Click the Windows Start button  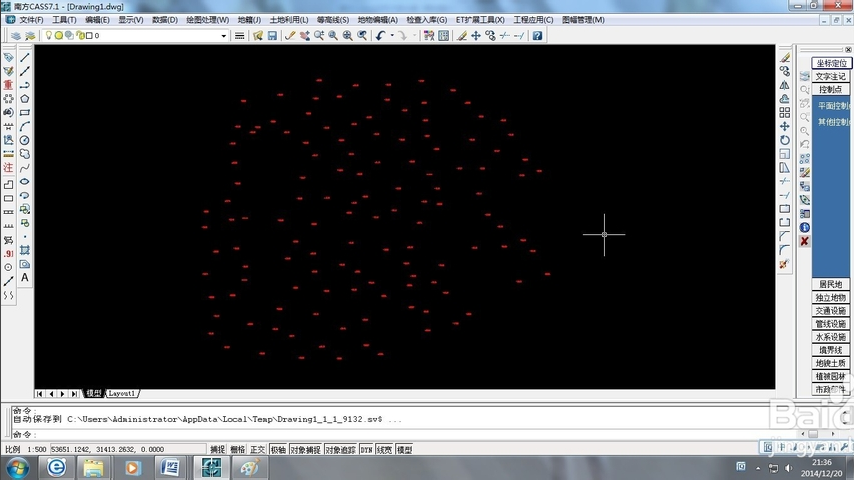[x=17, y=468]
